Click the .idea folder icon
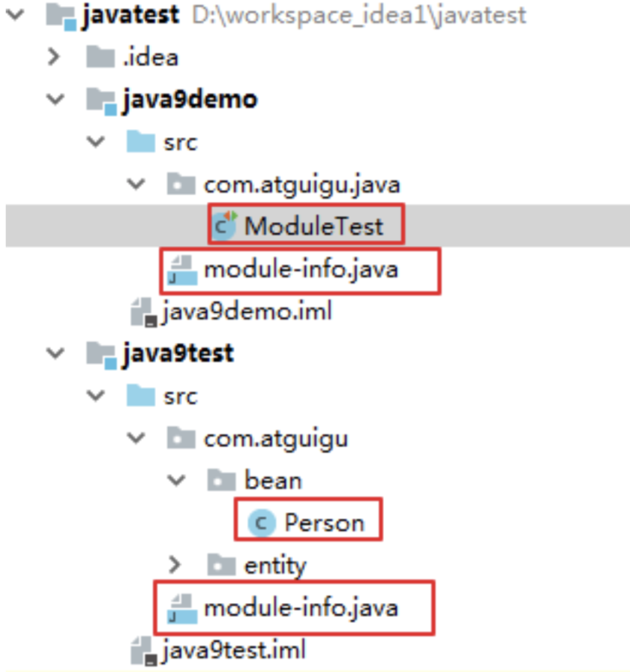This screenshot has height=672, width=630. (x=100, y=57)
